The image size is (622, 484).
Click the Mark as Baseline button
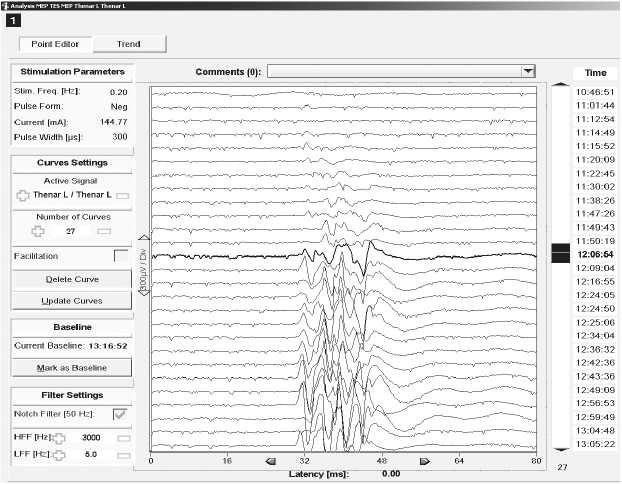coord(70,368)
